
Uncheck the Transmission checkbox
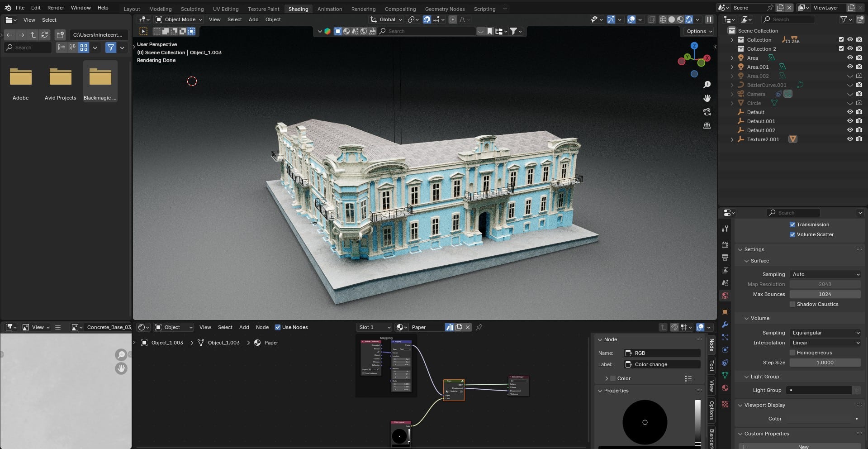tap(792, 224)
